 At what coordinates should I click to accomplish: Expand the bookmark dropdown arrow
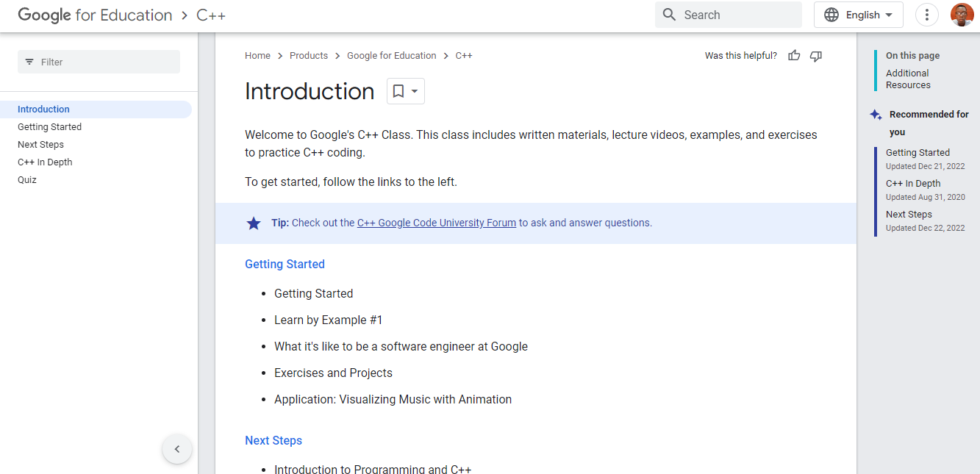[415, 91]
